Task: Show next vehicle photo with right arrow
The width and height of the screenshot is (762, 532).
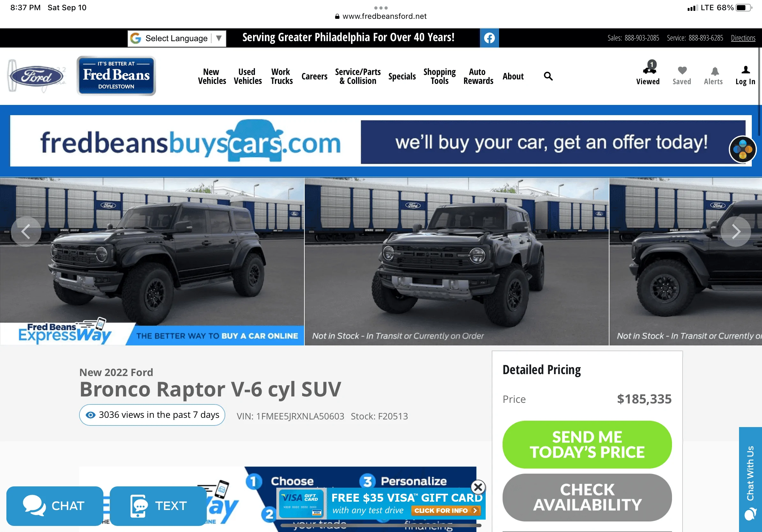Action: tap(736, 232)
